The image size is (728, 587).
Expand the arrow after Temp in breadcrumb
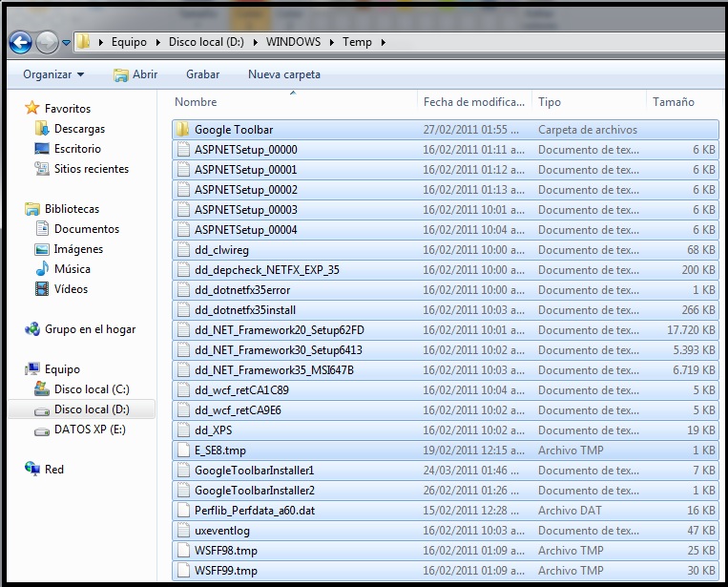383,42
